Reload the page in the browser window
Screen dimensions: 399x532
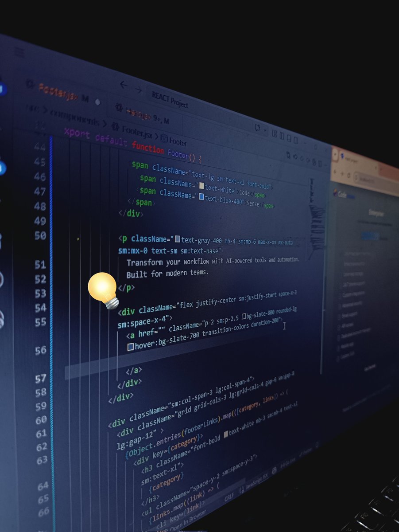tap(349, 176)
